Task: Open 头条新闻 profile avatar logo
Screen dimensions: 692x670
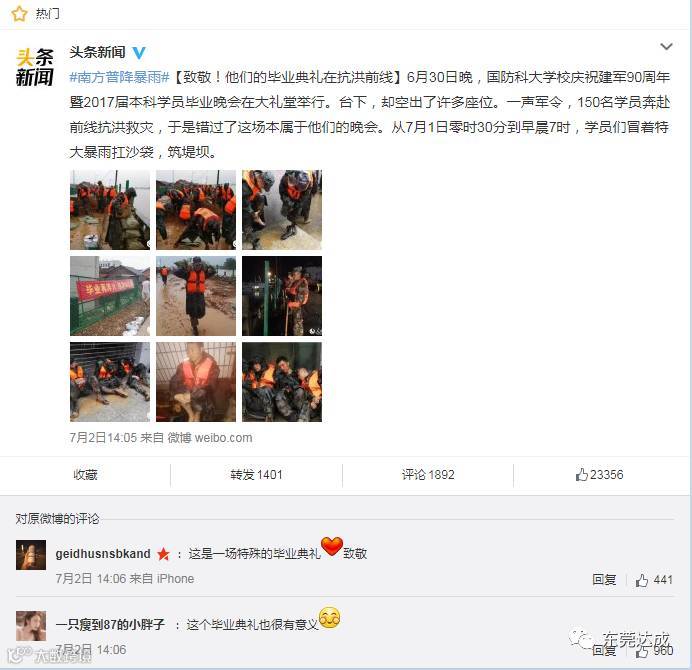Action: 35,67
